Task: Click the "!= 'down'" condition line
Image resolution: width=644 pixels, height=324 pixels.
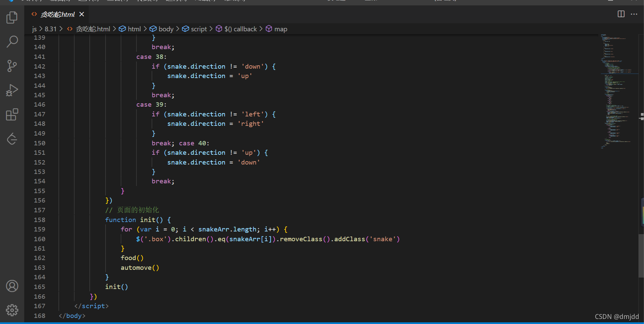Action: click(214, 67)
